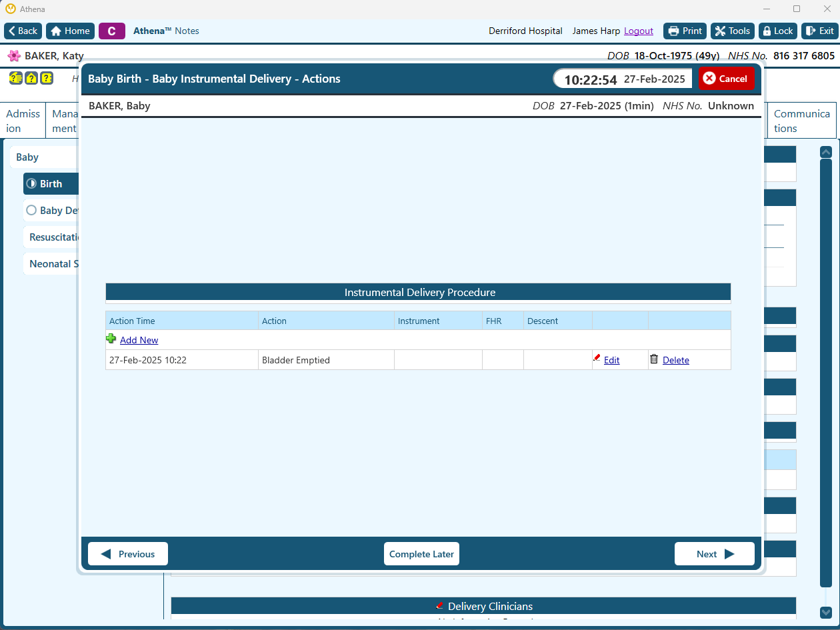Screen dimensions: 840x630
Task: Click the second yellow question icon
Action: click(x=31, y=78)
